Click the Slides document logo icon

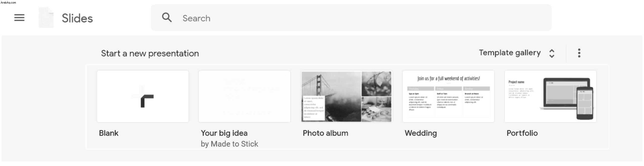click(x=46, y=18)
